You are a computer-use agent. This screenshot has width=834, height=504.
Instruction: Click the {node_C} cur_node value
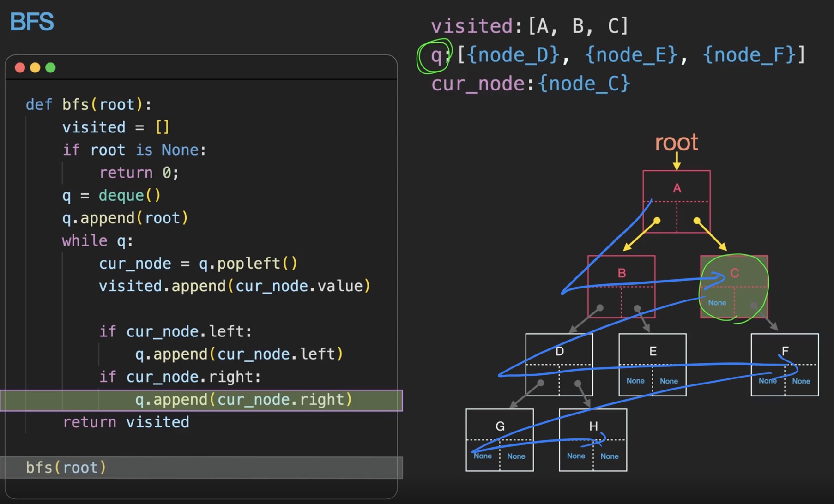click(x=584, y=84)
